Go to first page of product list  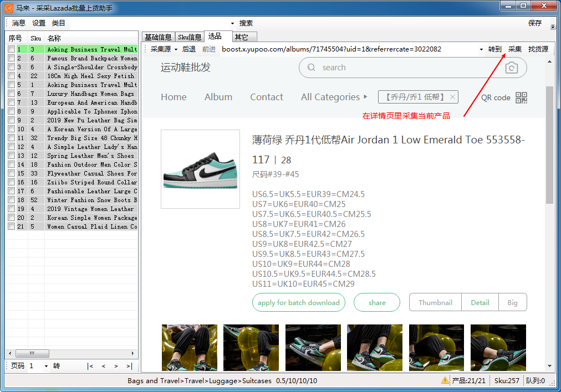(90, 366)
